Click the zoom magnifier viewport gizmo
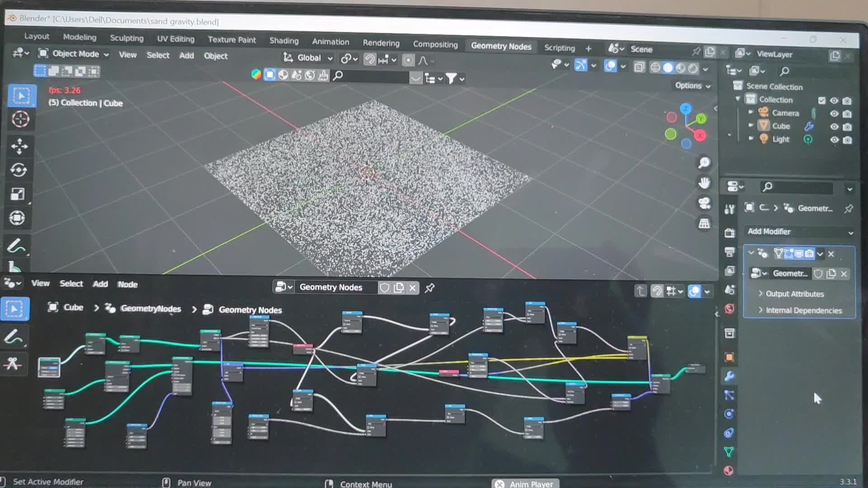 coord(704,163)
